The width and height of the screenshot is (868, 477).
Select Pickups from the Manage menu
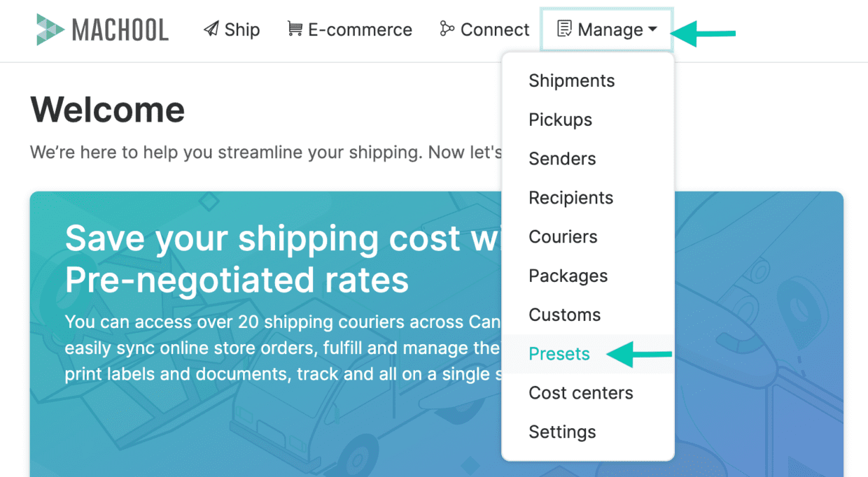(560, 120)
